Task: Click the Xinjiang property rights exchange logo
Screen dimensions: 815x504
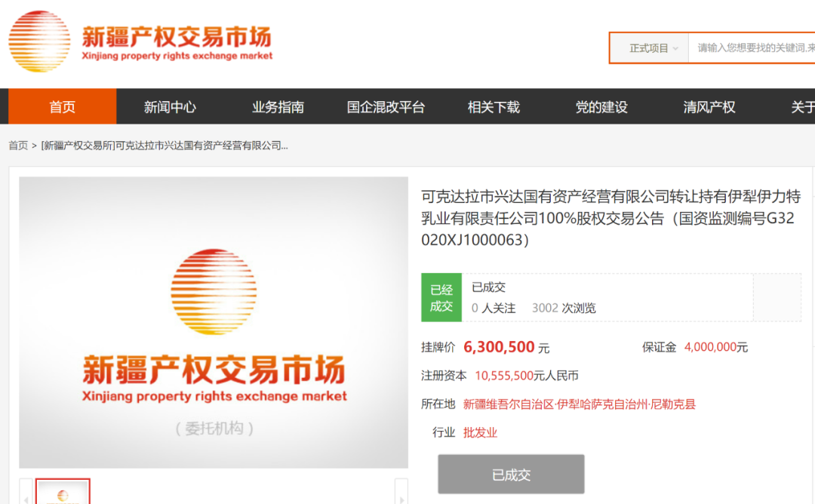Action: tap(141, 41)
